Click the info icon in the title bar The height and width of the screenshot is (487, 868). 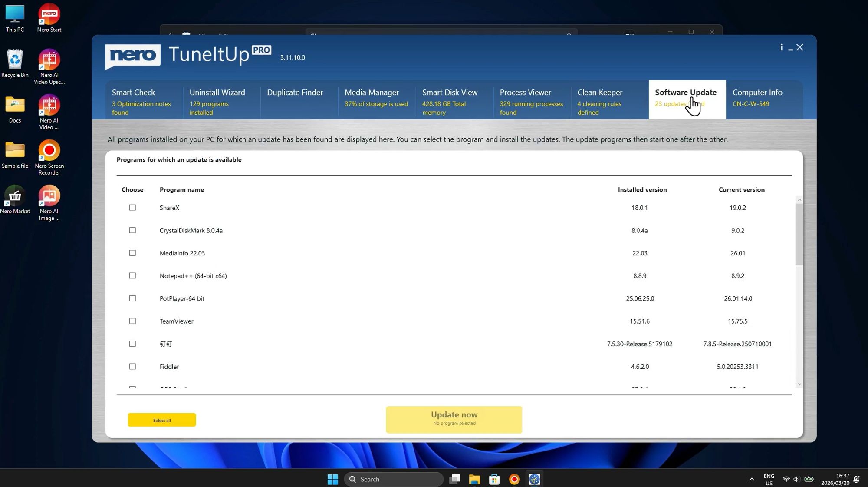coord(781,47)
